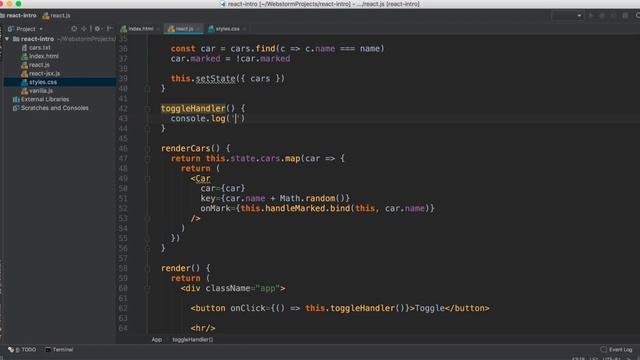This screenshot has width=640, height=360.
Task: Click line number 52 in the gutter
Action: (x=123, y=209)
